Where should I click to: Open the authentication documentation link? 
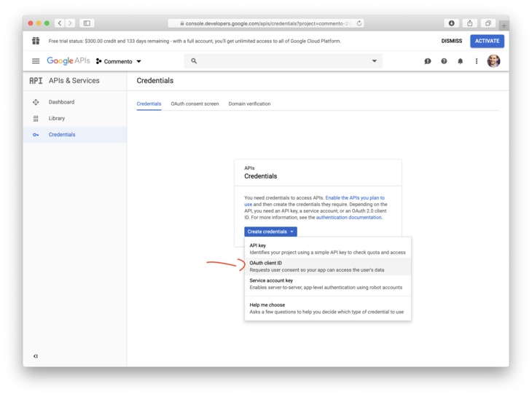[349, 217]
